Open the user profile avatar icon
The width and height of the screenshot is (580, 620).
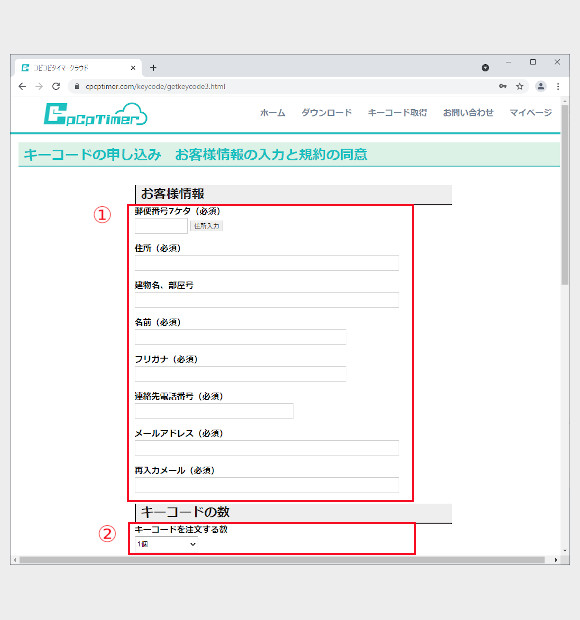[540, 86]
